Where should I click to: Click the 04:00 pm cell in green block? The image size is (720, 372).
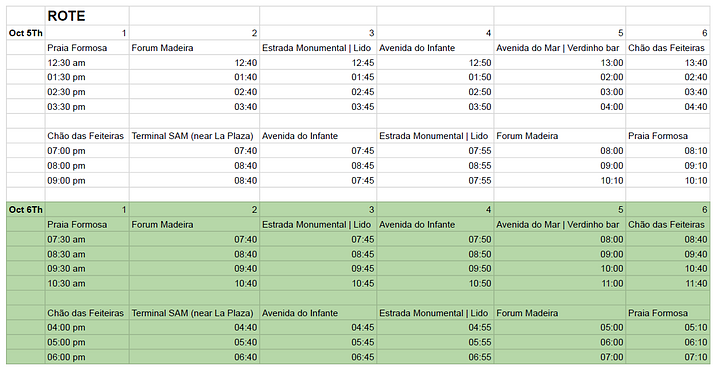(x=87, y=327)
